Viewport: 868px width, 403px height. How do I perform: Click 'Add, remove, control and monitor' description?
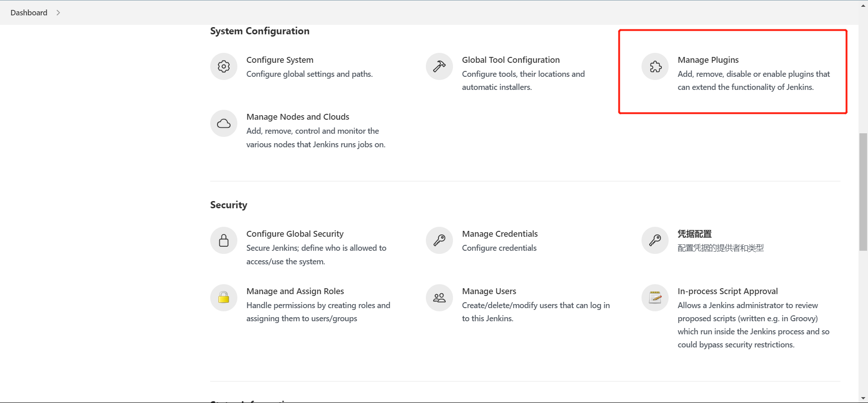pyautogui.click(x=316, y=137)
